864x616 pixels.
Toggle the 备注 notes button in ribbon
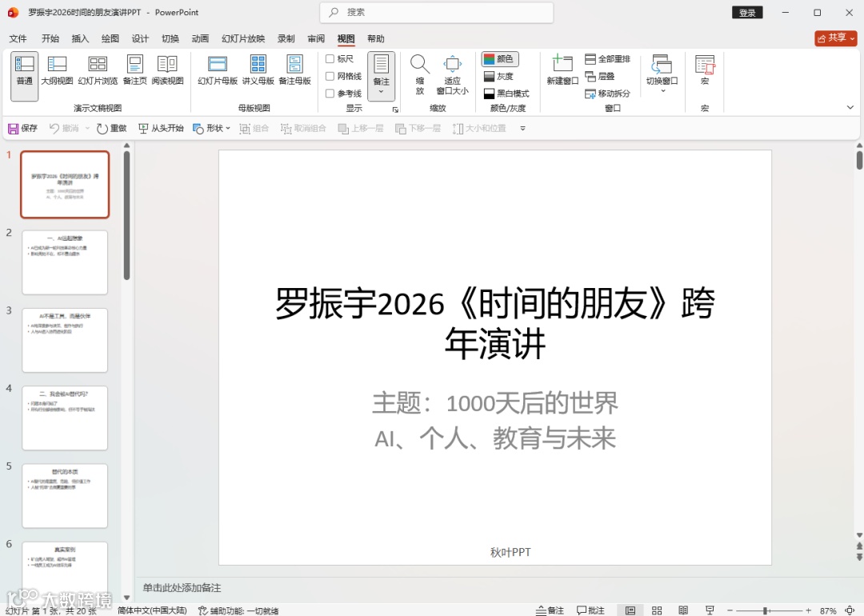pos(382,76)
